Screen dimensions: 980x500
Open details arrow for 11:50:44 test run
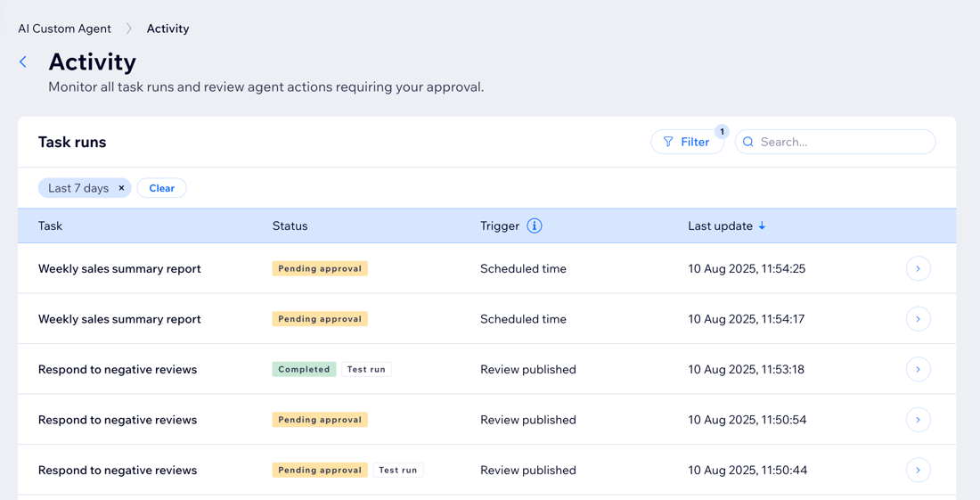[918, 470]
